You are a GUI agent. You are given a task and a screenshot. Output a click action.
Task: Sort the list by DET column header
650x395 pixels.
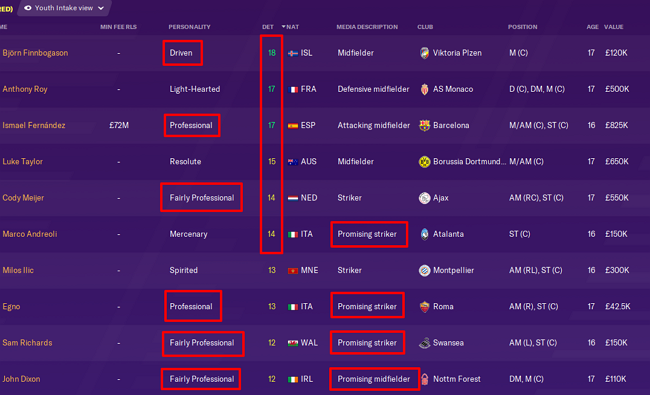click(x=267, y=27)
